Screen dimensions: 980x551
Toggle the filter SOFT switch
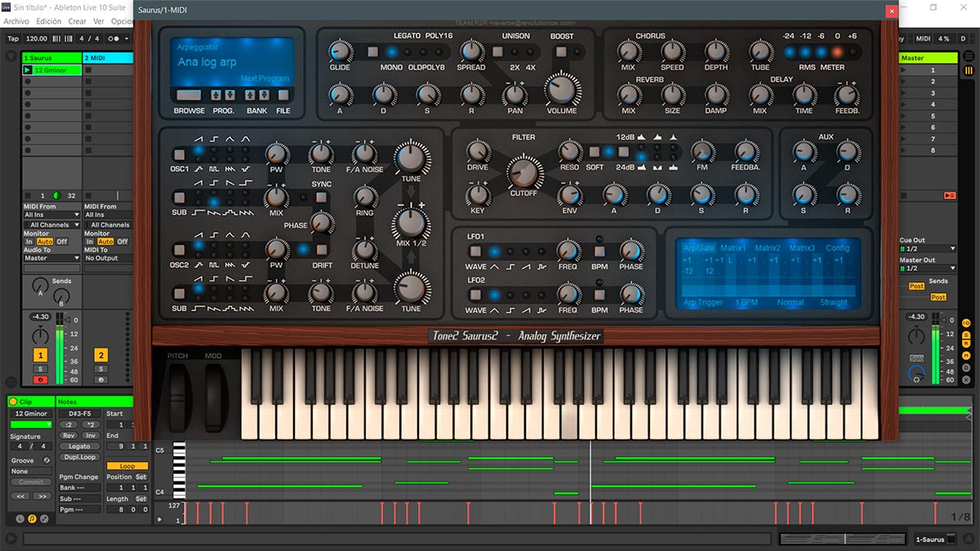595,152
